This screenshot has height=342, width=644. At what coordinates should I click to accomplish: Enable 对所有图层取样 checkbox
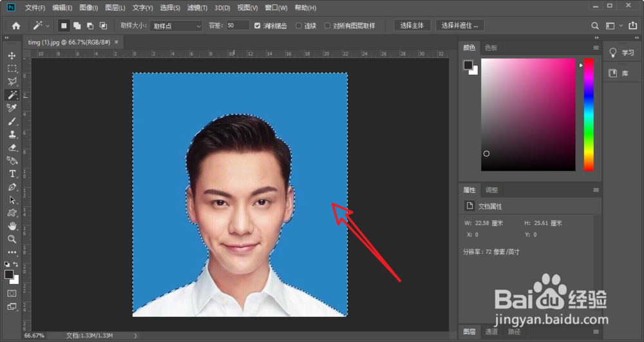tap(327, 26)
